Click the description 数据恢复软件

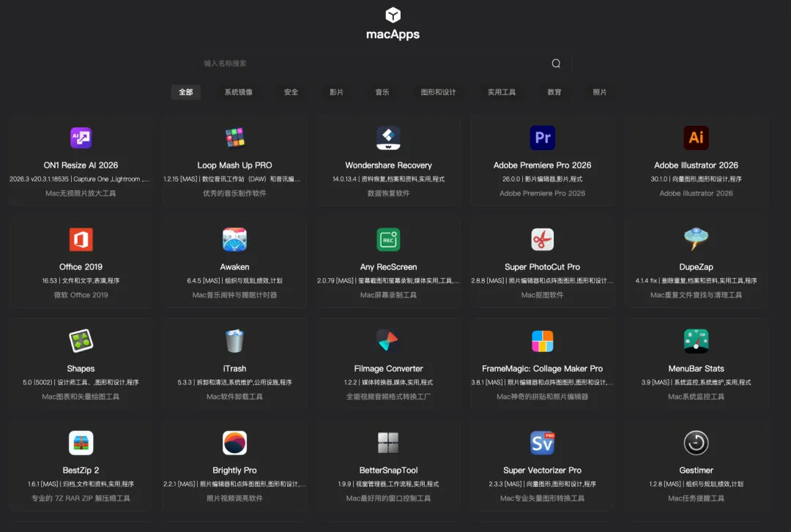[x=388, y=194]
